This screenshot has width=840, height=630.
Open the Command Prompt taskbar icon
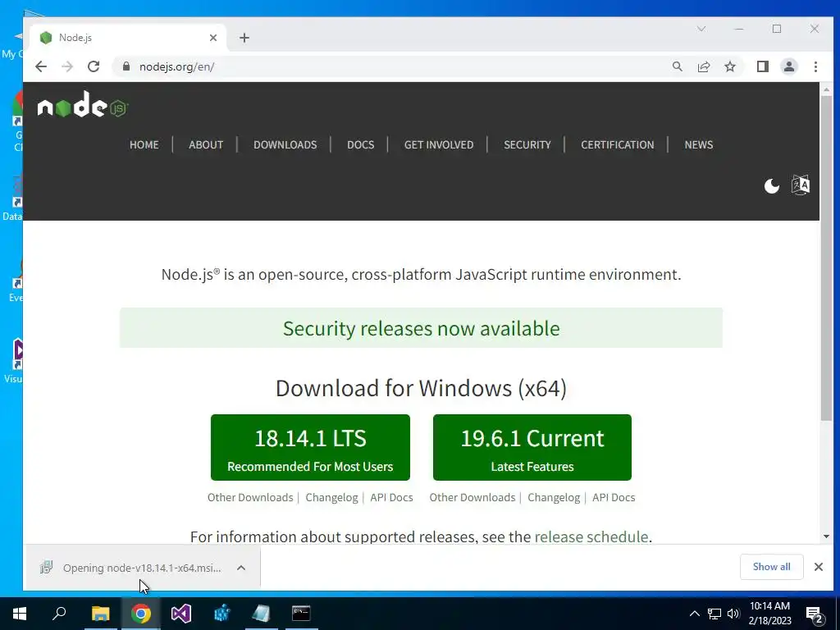pos(301,614)
